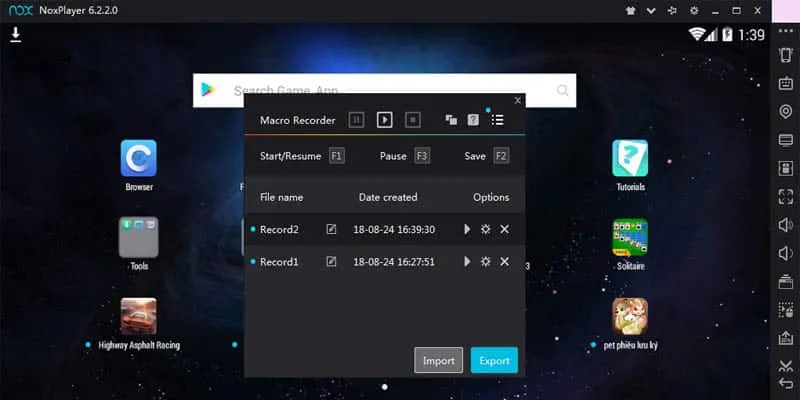This screenshot has height=400, width=800.
Task: Decrease volume via lower speaker icon
Action: click(786, 253)
